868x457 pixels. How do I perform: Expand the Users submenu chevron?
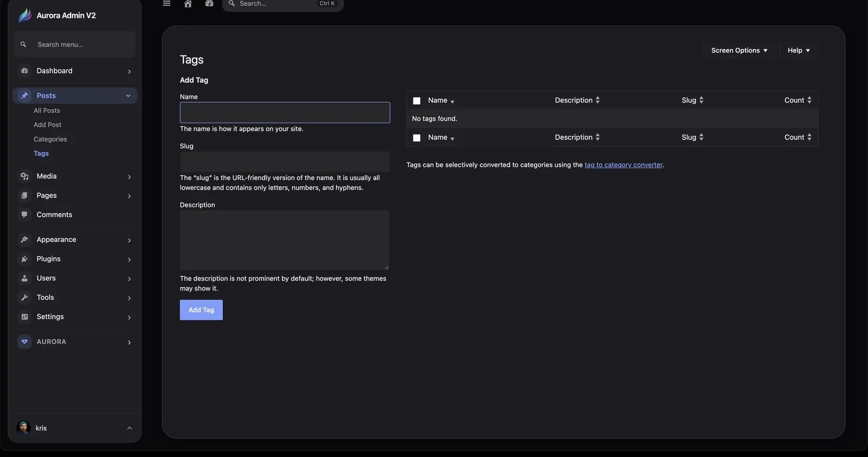[129, 279]
